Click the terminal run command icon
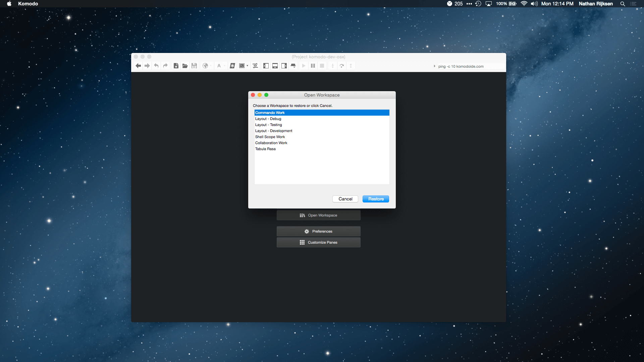Viewport: 644px width, 362px height. 242,66
